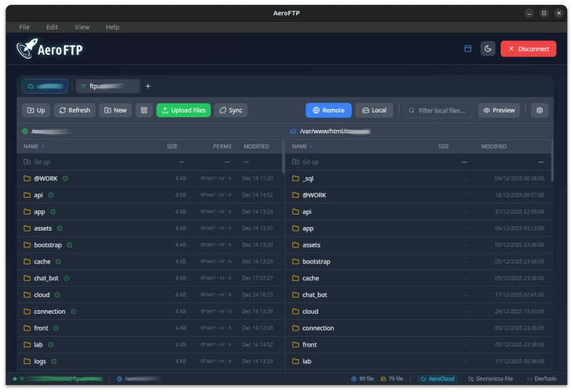Image resolution: width=573 pixels, height=392 pixels.
Task: Select local app folder icon
Action: coord(296,228)
